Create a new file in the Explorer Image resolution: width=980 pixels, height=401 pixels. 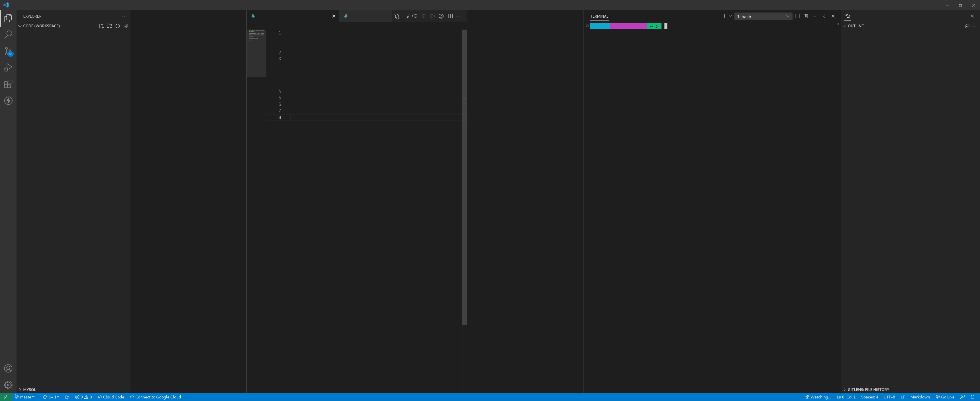pyautogui.click(x=101, y=26)
